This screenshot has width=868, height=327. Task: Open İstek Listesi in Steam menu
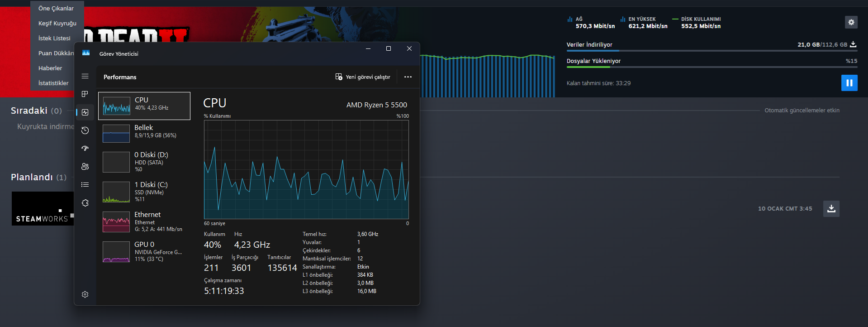[54, 38]
